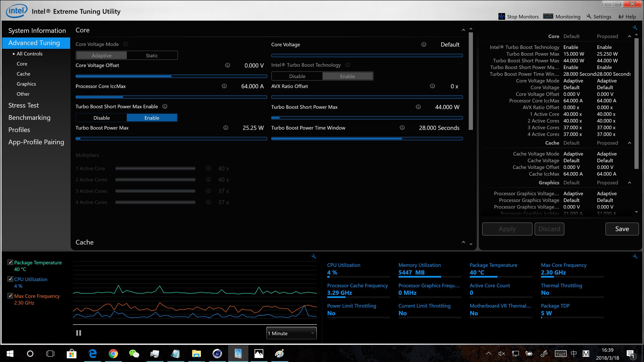Click the Stop Monitors waveform icon
This screenshot has height=362, width=644.
click(x=501, y=16)
